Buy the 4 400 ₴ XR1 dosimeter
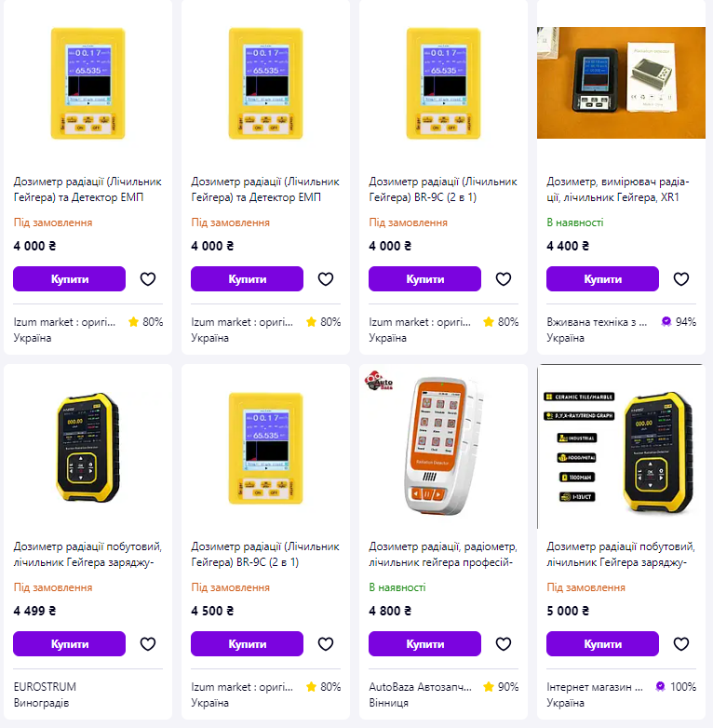The height and width of the screenshot is (728, 713). (x=602, y=278)
